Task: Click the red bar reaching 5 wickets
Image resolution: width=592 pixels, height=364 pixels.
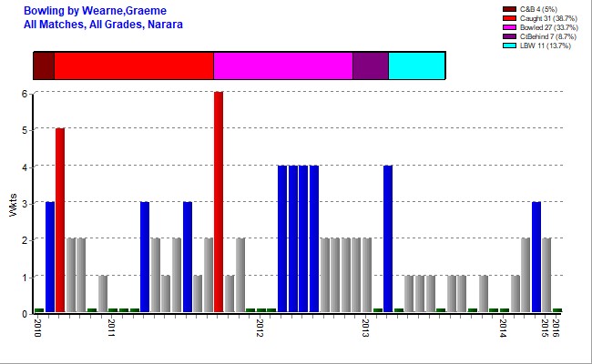Action: click(60, 220)
